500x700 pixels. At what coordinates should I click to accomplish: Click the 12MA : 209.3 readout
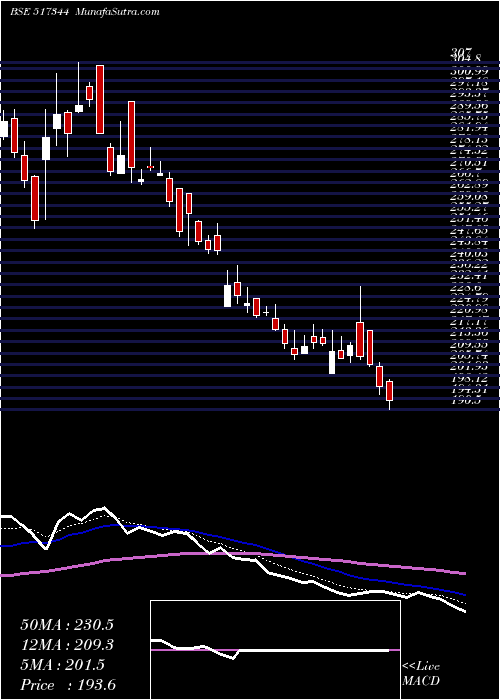67,645
